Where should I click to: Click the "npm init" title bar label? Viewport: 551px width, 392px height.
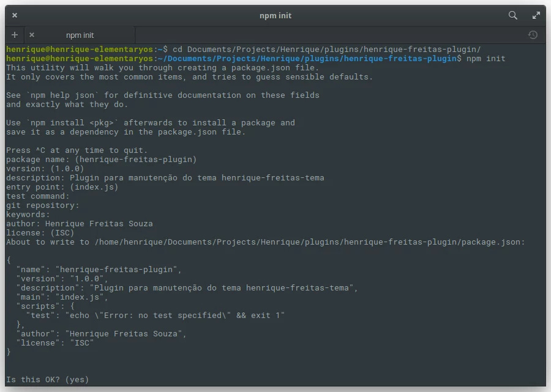[275, 15]
